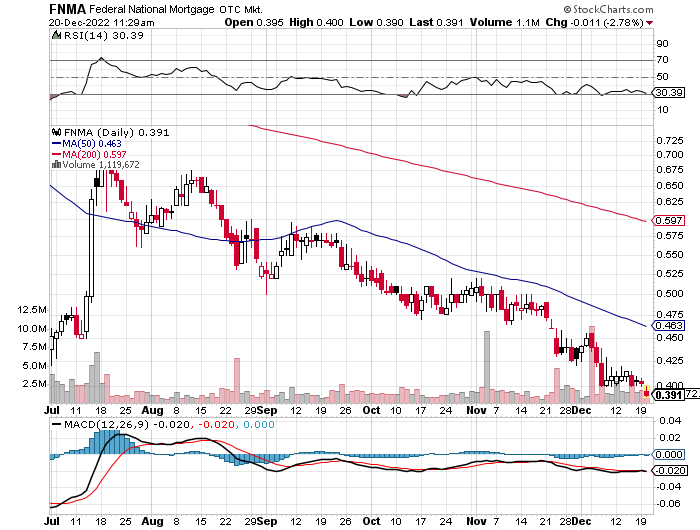Click the Nov label under the price panel
700x530 pixels.
tap(476, 410)
